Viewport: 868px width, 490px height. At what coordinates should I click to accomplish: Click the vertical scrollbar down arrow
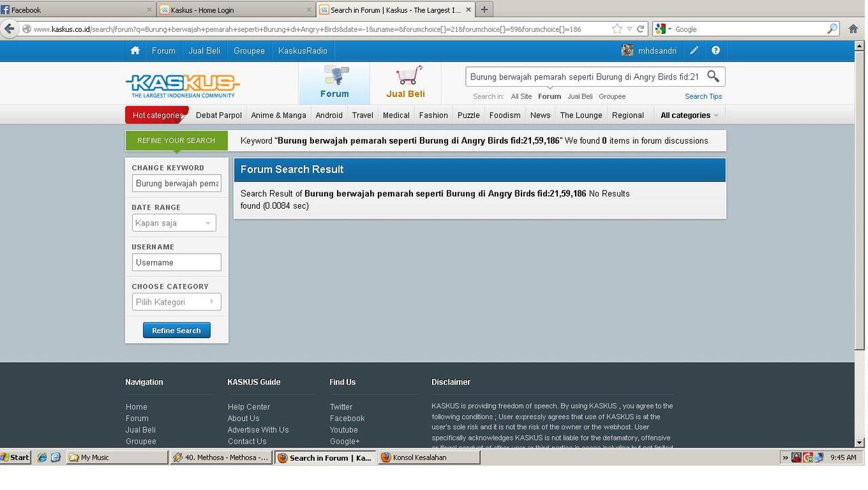(860, 443)
